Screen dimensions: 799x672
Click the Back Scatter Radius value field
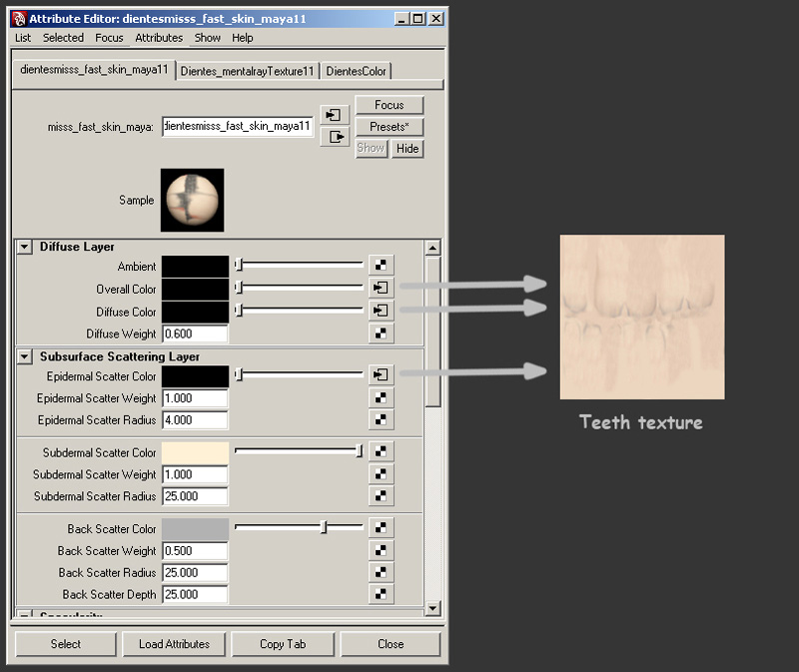[x=195, y=573]
